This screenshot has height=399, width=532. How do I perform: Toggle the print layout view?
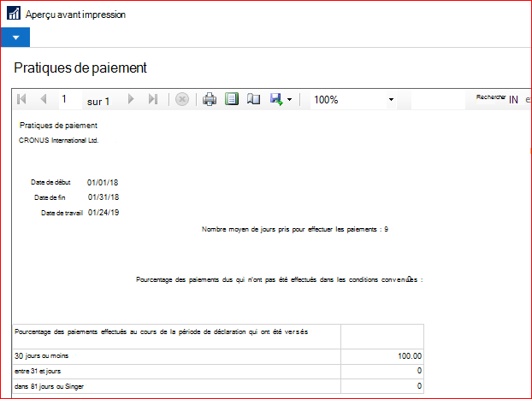click(232, 99)
